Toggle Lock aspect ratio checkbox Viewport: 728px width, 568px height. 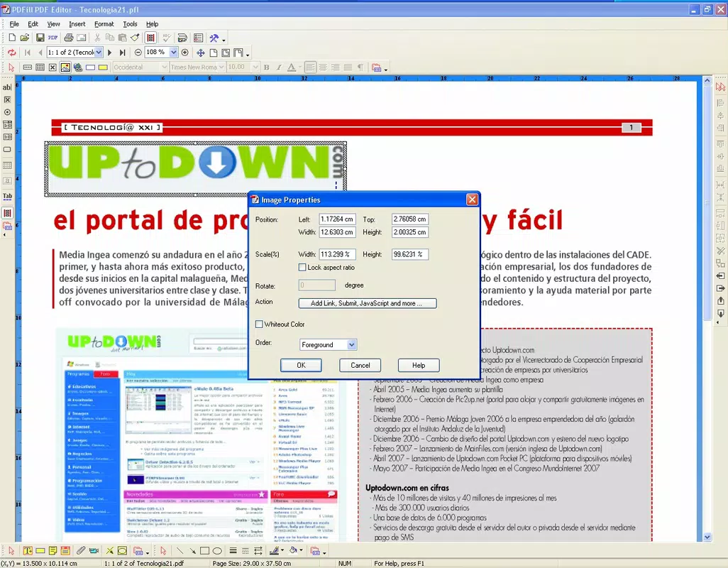[x=302, y=268]
